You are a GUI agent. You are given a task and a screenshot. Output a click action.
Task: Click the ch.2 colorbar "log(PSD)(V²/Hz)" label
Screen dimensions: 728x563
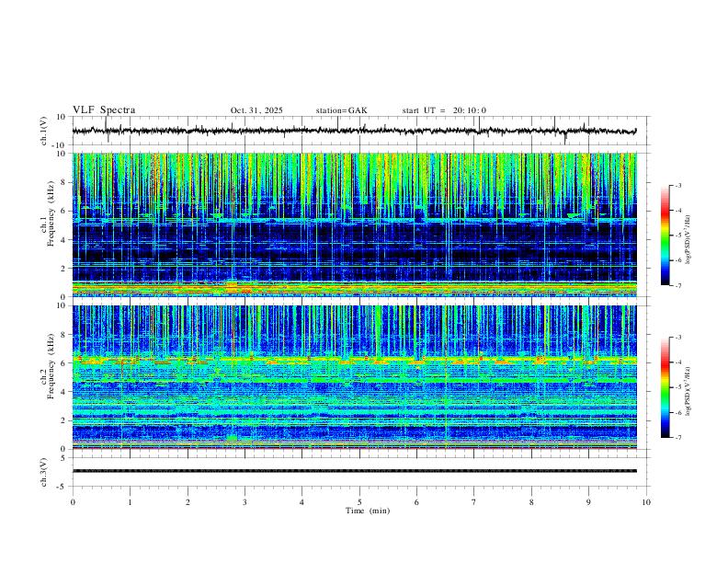tap(688, 391)
